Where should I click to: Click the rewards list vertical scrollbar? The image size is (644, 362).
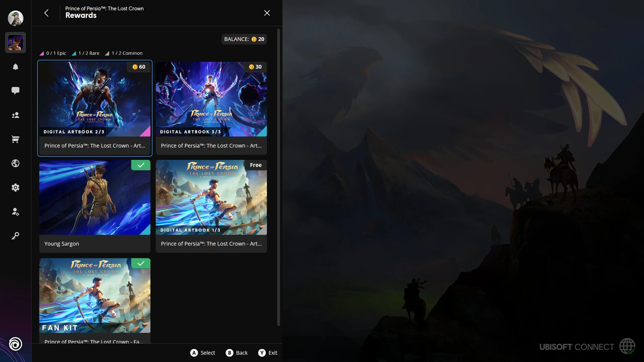tap(278, 177)
